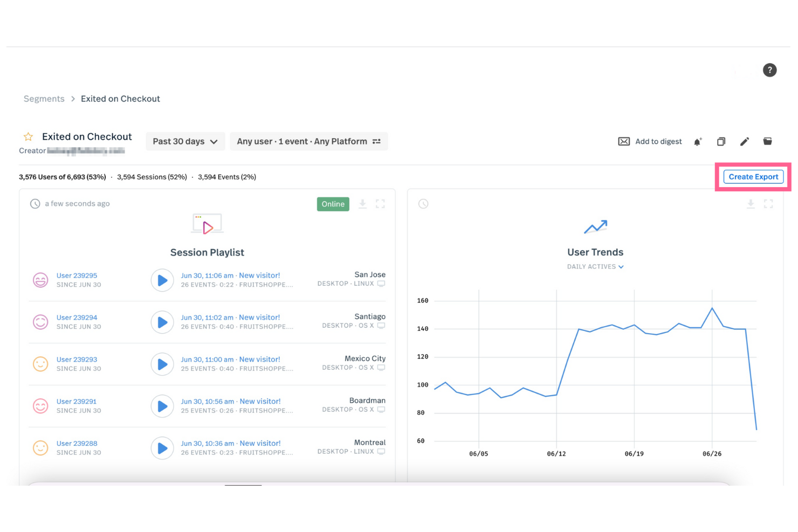Click the clock icon in Session Playlist panel

coord(35,204)
